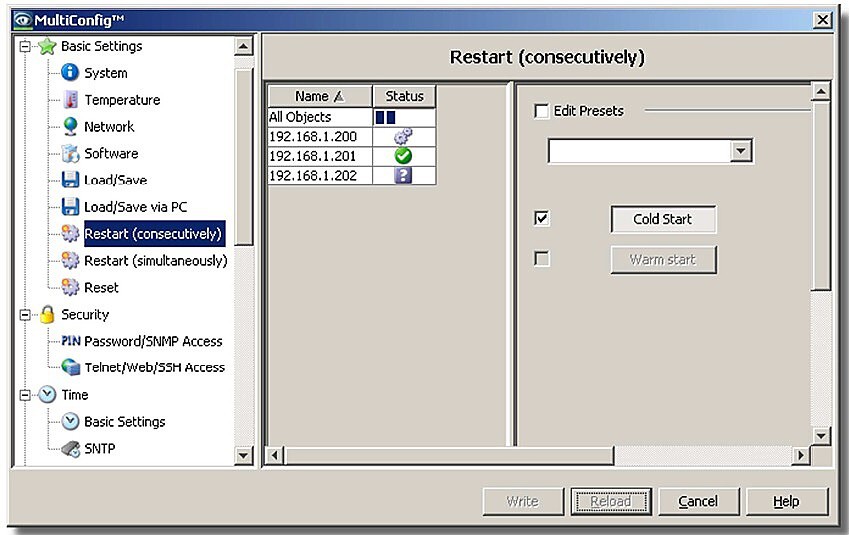This screenshot has width=849, height=535.
Task: Click the gear icon beside Reset
Action: 70,287
